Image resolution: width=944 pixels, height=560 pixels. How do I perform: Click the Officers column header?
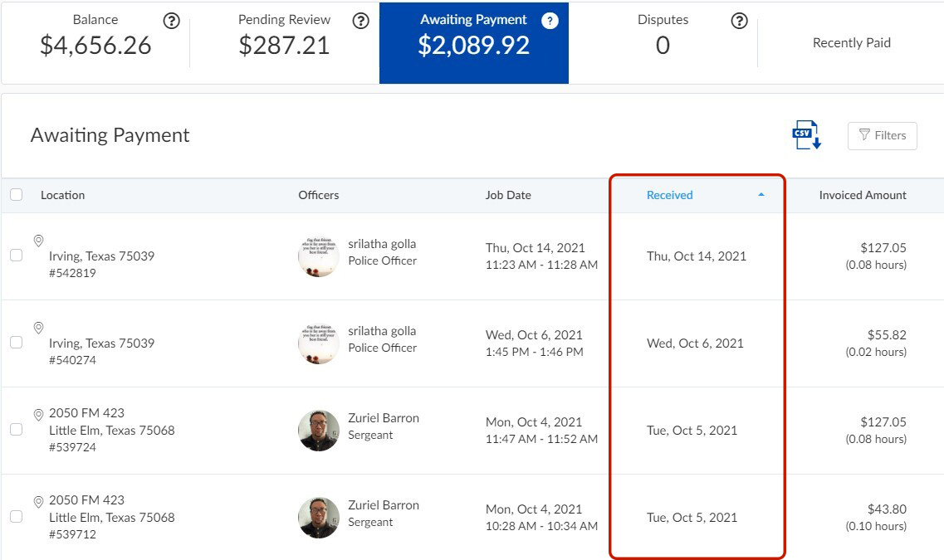[319, 195]
